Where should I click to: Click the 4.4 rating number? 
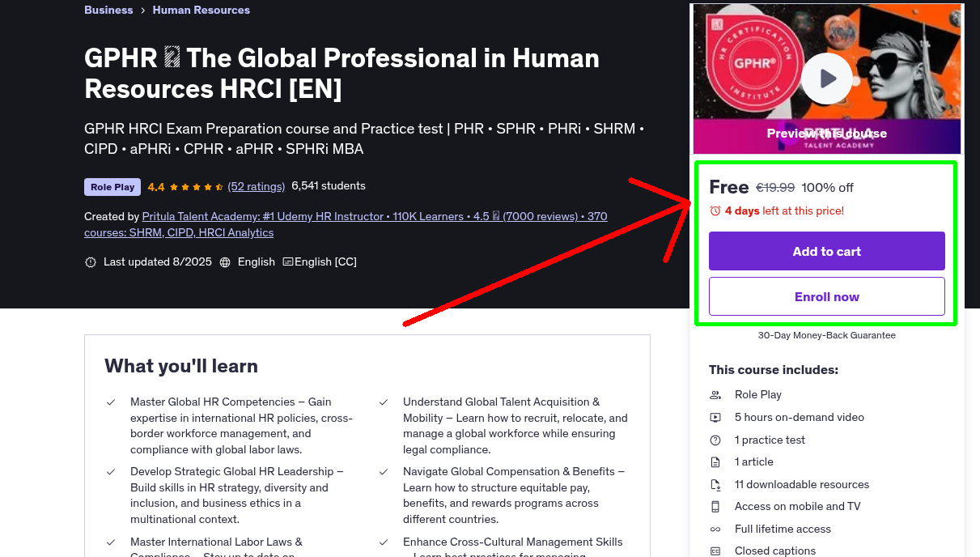[156, 186]
